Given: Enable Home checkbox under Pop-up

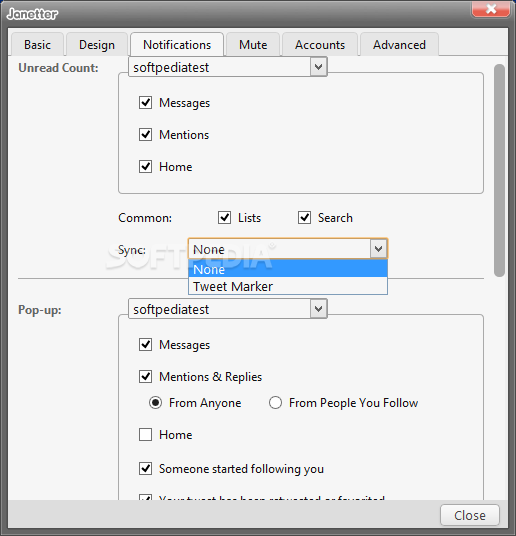Looking at the screenshot, I should (x=145, y=434).
